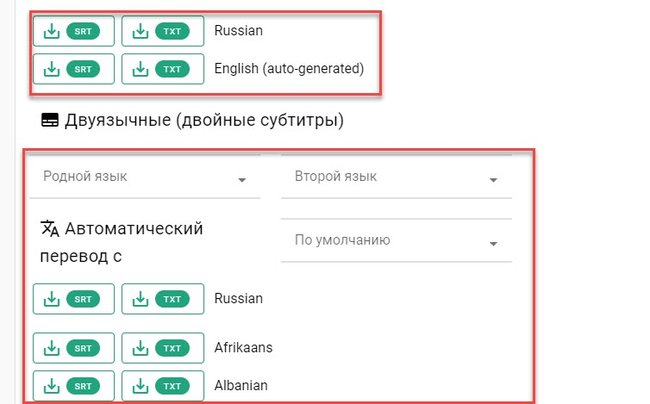The image size is (650, 404).
Task: Download the English auto-generated SRT file
Action: click(74, 69)
